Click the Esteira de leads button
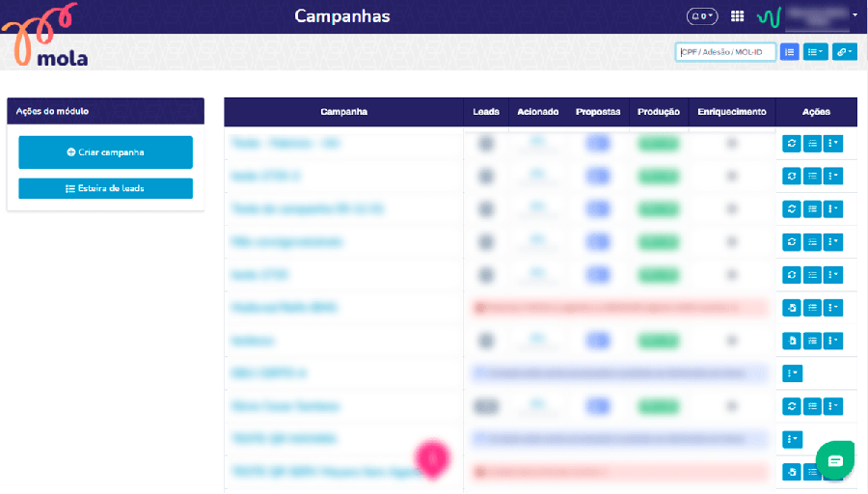Screen dimensions: 868x494 coord(106,188)
